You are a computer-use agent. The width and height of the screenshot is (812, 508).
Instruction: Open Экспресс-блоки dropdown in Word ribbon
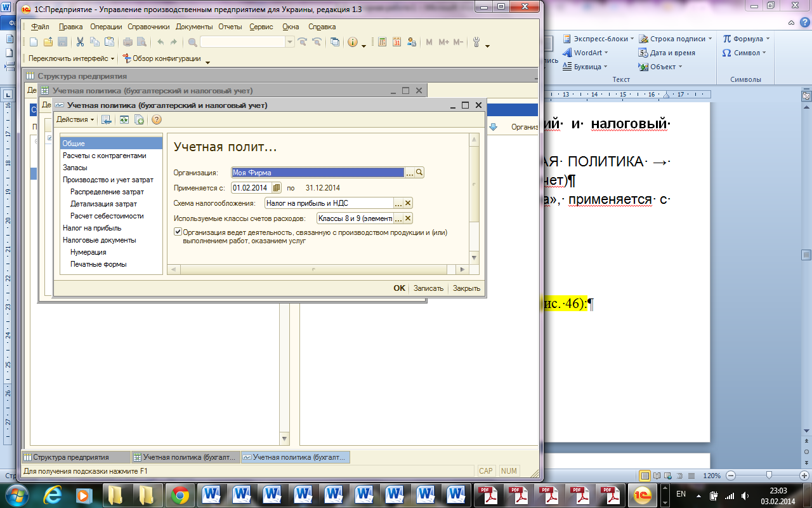pos(598,39)
